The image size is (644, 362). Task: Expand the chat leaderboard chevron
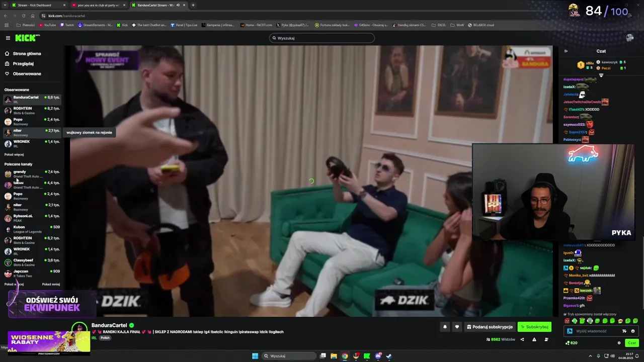[601, 75]
